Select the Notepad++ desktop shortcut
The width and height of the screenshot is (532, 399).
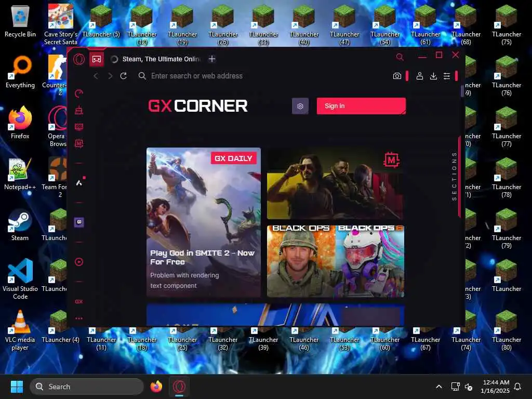[x=20, y=174]
